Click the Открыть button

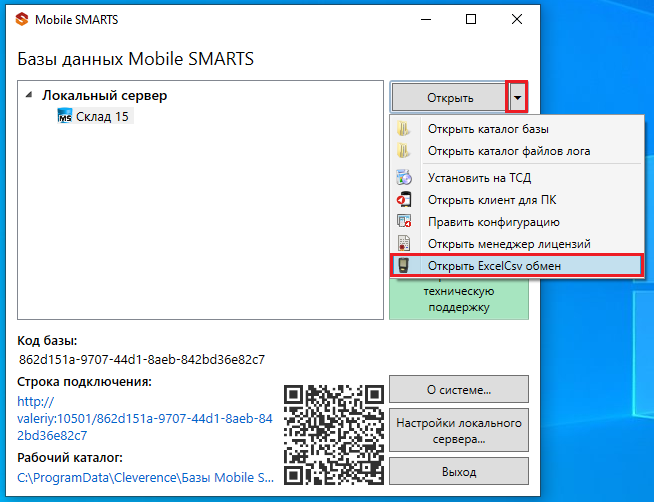coord(449,98)
